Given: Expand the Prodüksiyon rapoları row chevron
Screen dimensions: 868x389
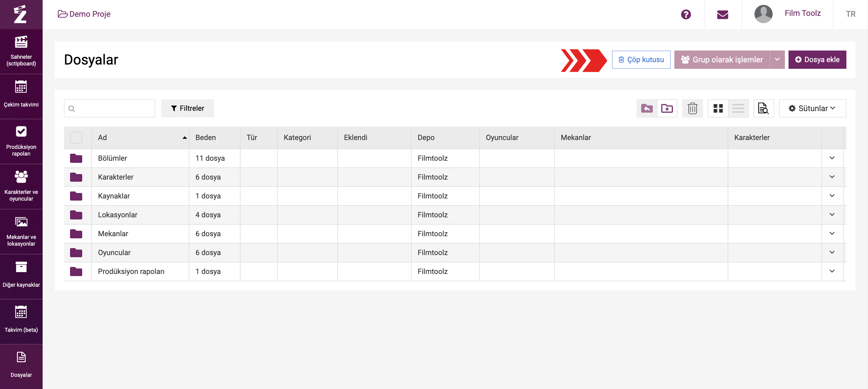Looking at the screenshot, I should tap(832, 271).
